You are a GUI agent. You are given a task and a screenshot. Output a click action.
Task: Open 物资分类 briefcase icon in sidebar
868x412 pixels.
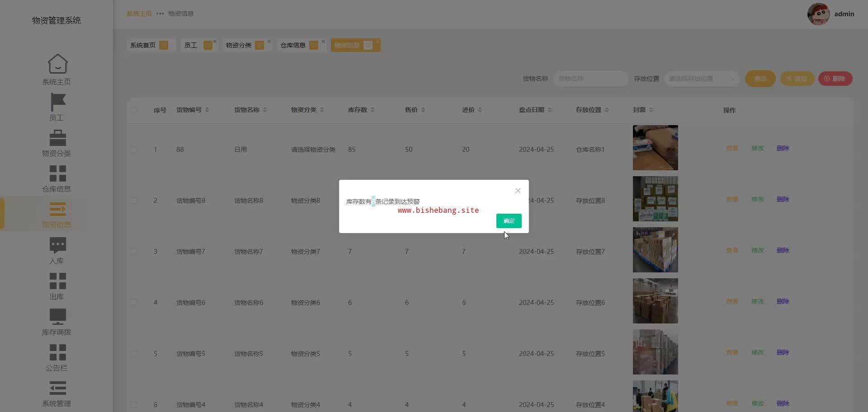pos(57,138)
